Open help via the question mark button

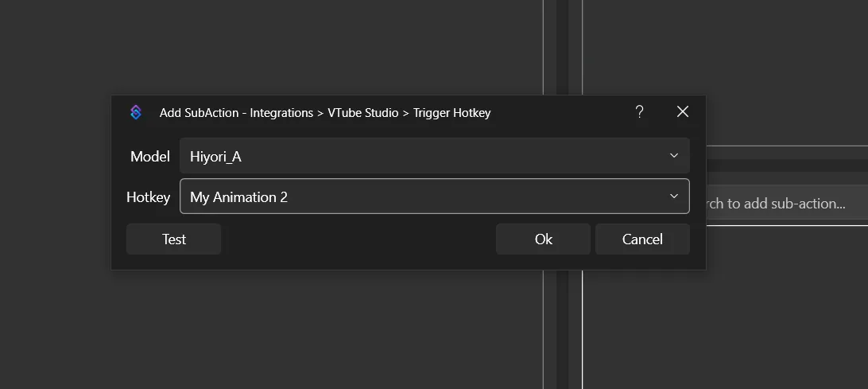pyautogui.click(x=639, y=112)
